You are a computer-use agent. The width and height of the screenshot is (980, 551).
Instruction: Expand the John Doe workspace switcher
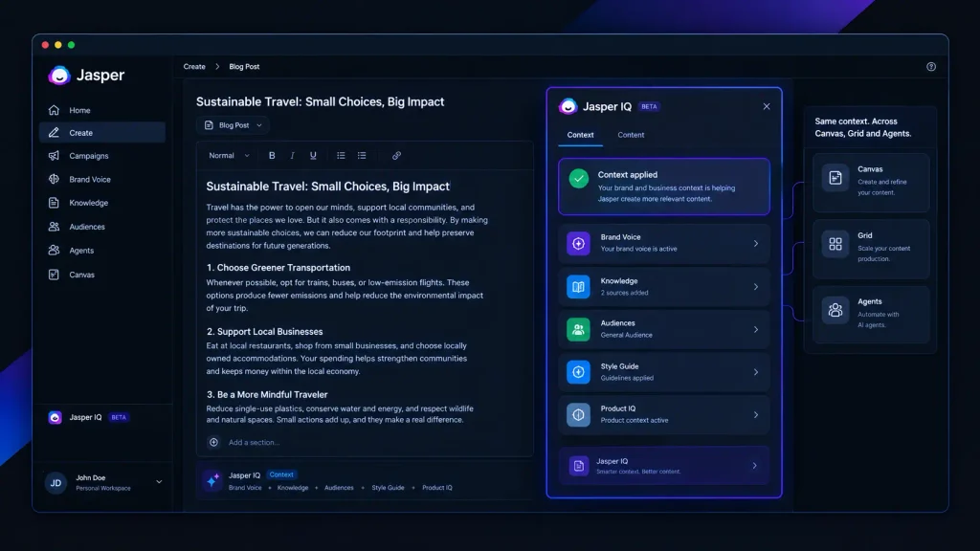click(159, 482)
